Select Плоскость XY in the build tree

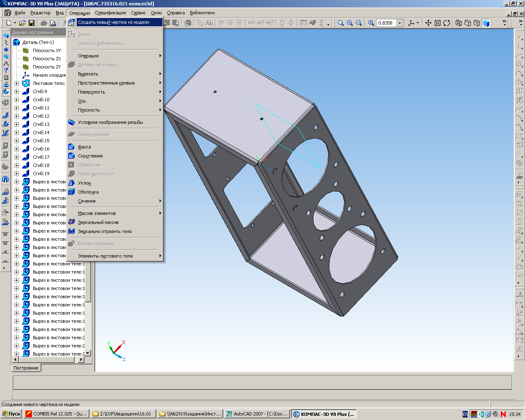(46, 50)
